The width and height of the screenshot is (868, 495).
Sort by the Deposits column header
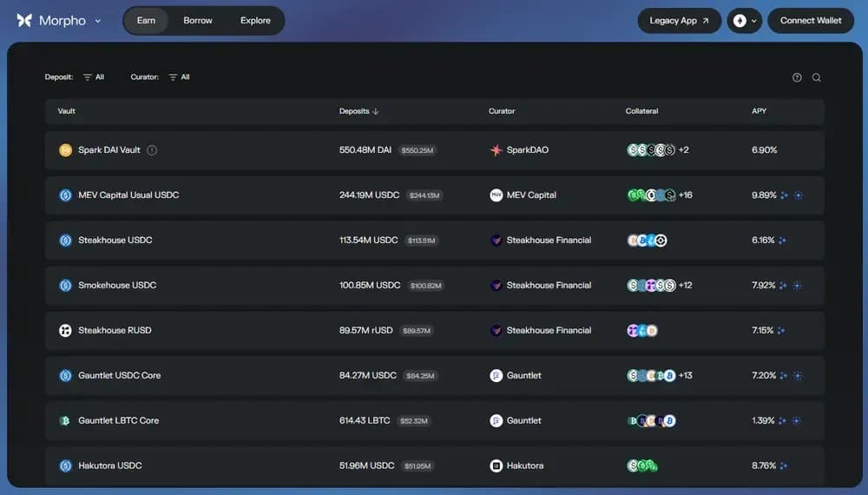tap(358, 111)
